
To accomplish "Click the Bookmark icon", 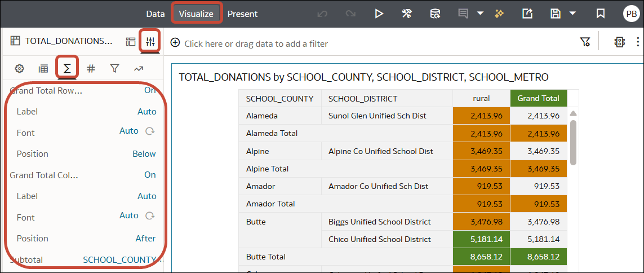I will [601, 14].
